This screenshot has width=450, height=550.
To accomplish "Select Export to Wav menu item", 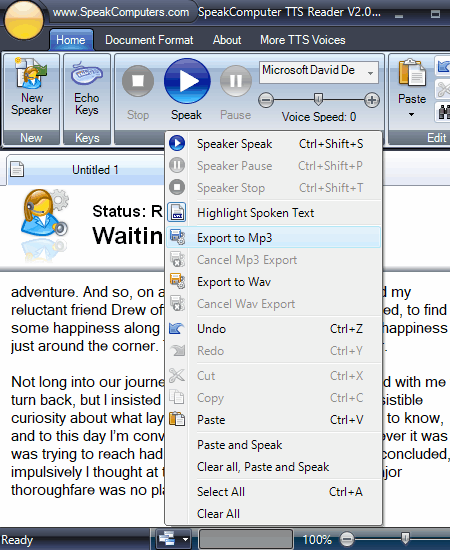I will [273, 282].
